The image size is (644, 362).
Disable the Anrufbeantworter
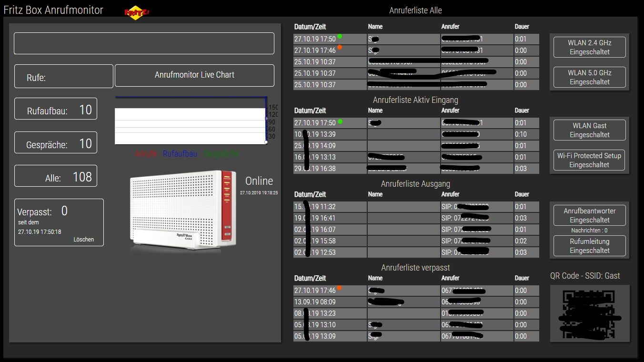pos(589,215)
